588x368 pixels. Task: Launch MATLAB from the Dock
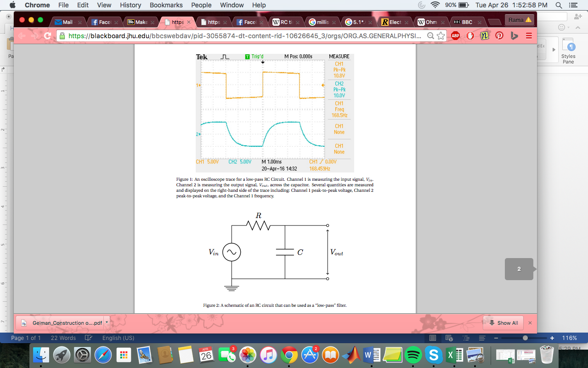click(351, 355)
